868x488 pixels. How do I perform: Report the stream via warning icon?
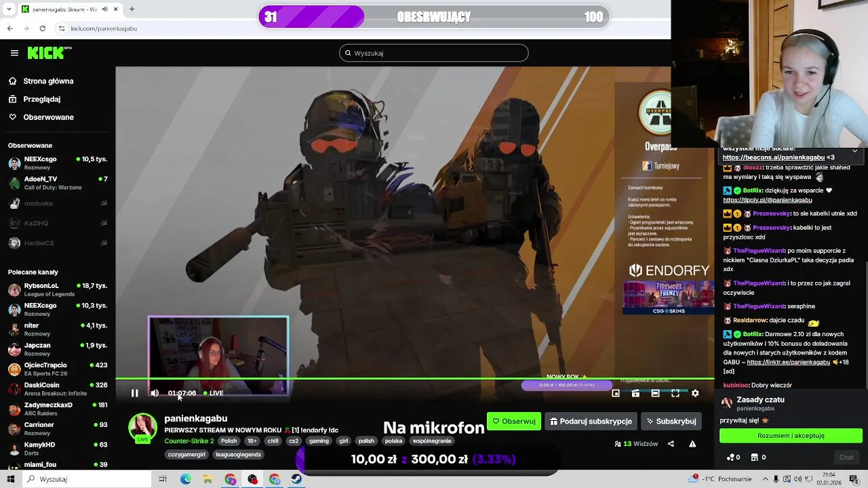[x=692, y=444]
